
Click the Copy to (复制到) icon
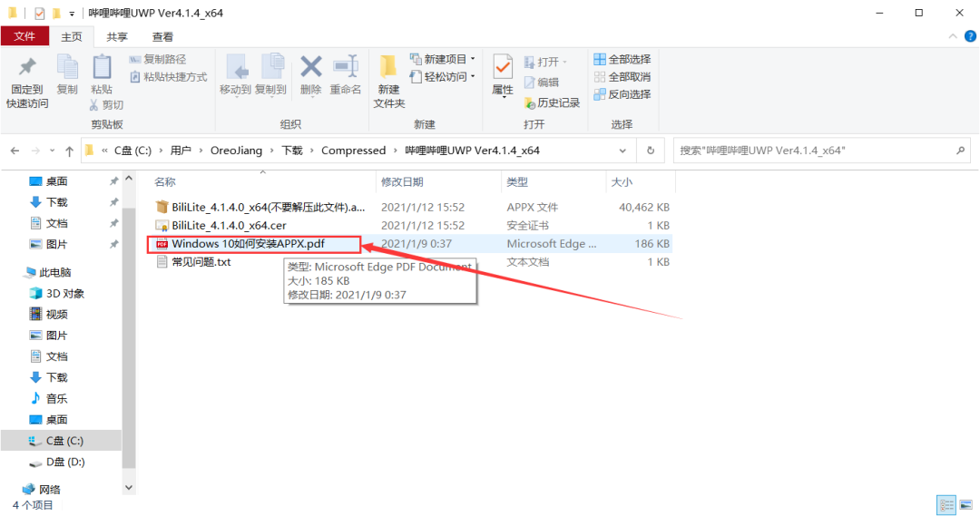[x=270, y=67]
